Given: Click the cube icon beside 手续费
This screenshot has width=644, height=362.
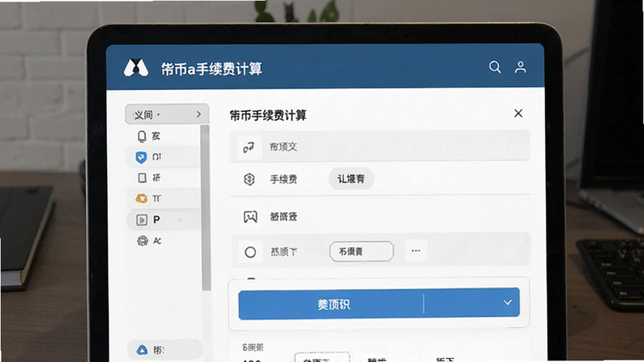Looking at the screenshot, I should pos(250,179).
